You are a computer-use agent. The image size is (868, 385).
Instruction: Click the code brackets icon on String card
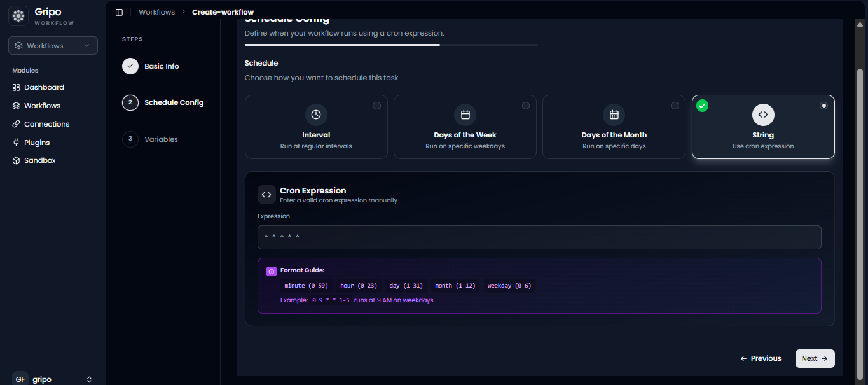pyautogui.click(x=763, y=115)
